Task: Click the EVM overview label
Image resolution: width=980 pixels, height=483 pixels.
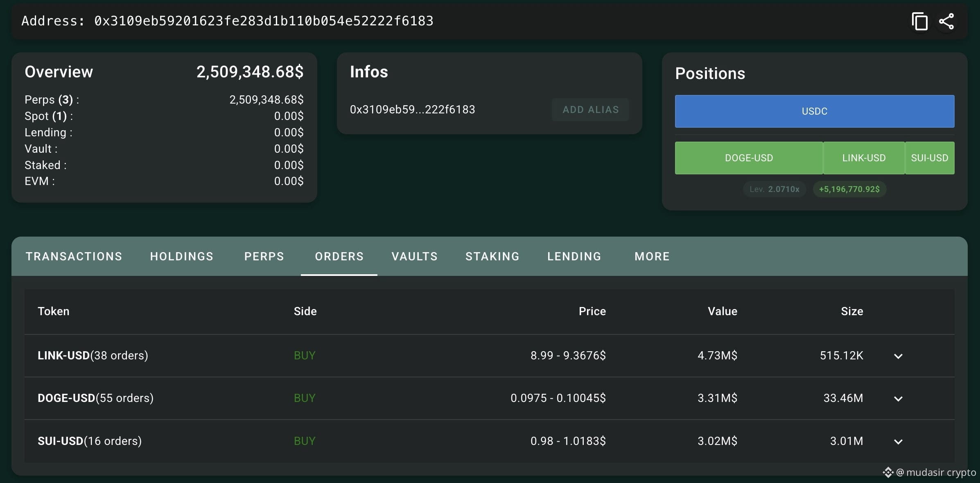Action: [x=40, y=181]
